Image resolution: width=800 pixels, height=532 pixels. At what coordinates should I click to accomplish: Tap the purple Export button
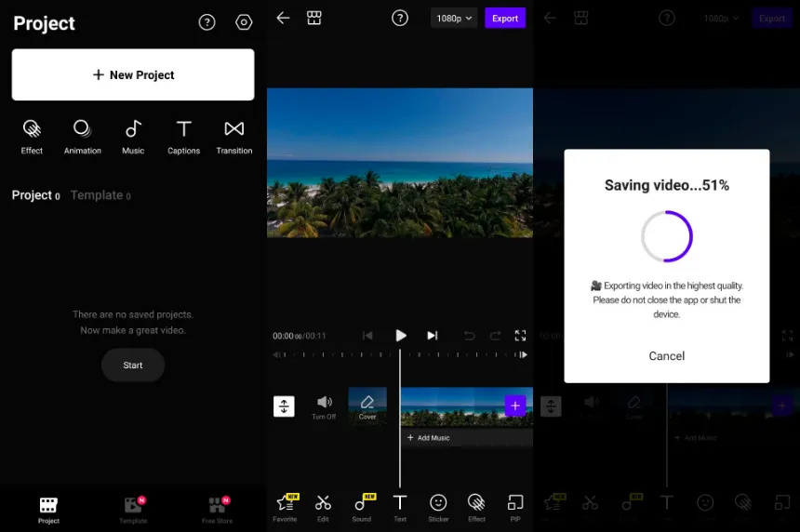505,19
